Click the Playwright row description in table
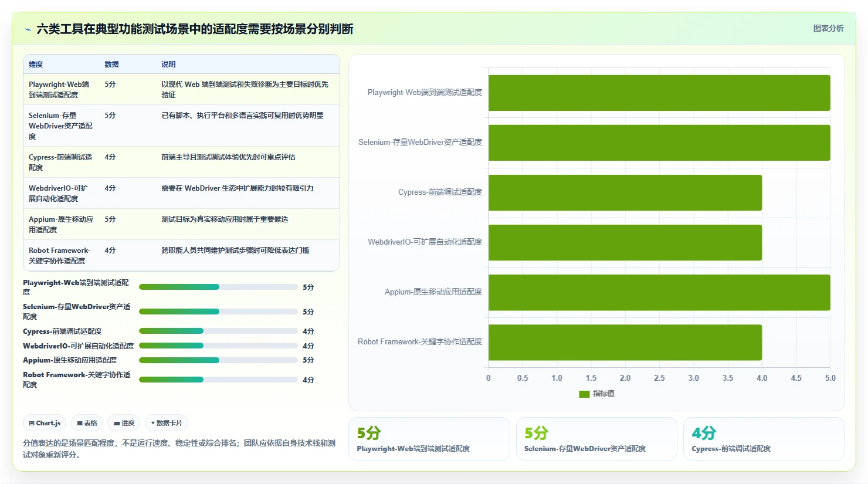868x484 pixels. coord(245,89)
